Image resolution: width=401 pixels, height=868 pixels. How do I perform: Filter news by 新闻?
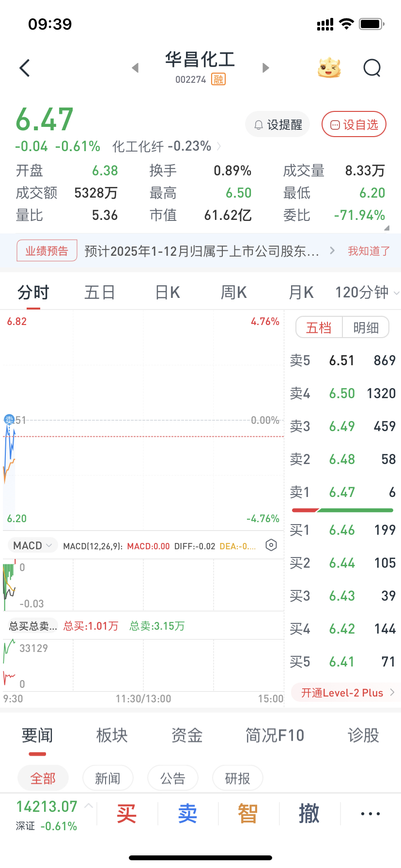108,778
